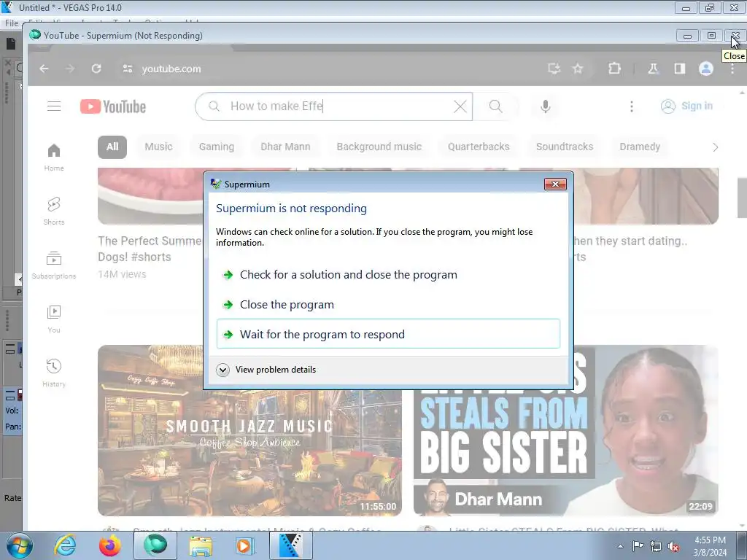Select the Background music filter chip
This screenshot has width=747, height=560.
379,147
